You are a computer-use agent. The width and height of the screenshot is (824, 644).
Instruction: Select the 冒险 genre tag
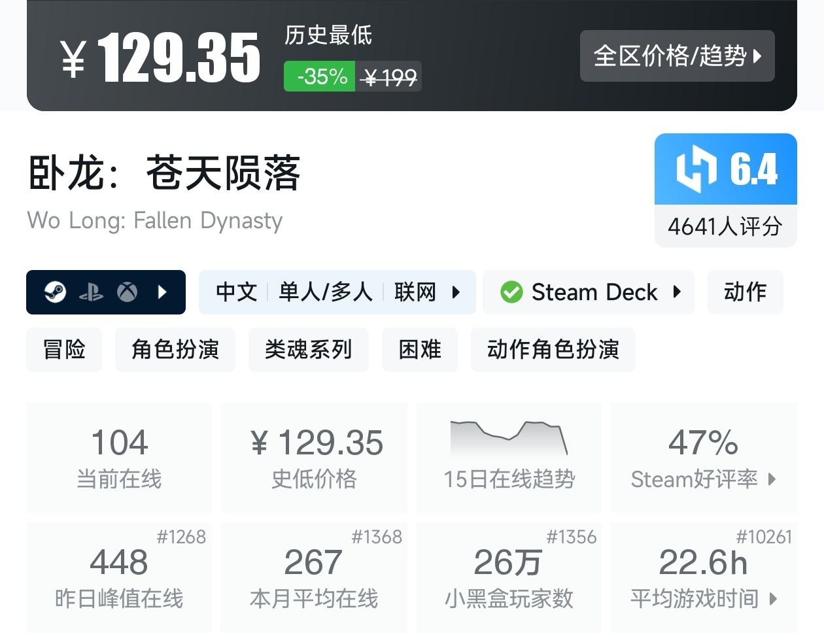(x=64, y=349)
